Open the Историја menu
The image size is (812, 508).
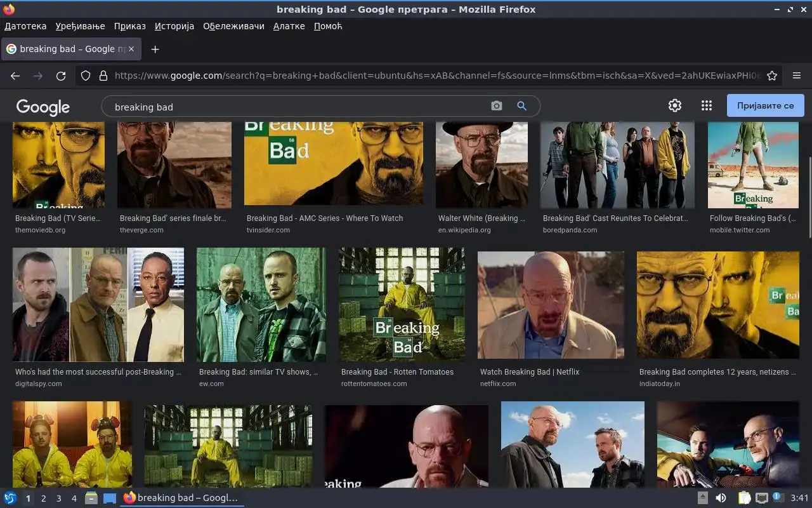point(174,26)
